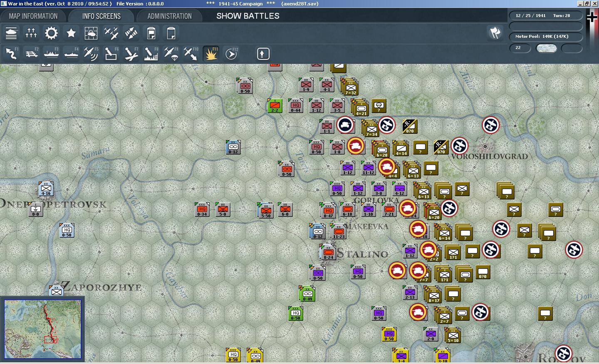Click the F12 end turn arrow icon
The image size is (599, 364).
click(231, 54)
